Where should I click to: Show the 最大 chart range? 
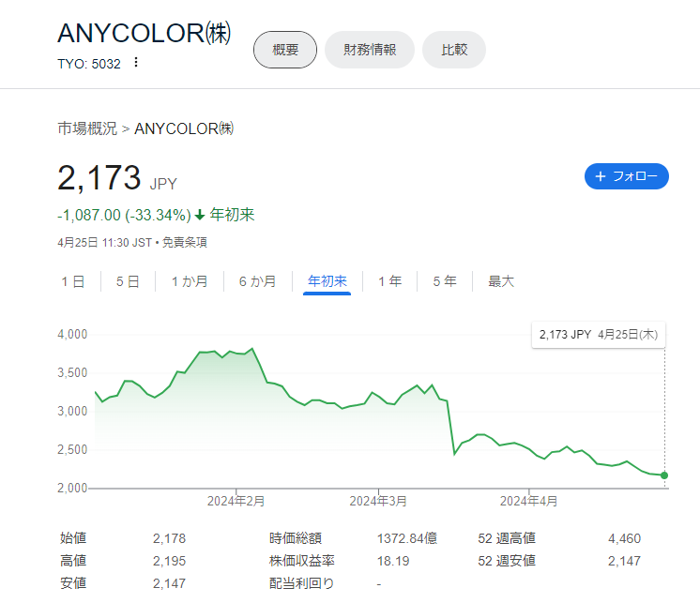point(501,281)
